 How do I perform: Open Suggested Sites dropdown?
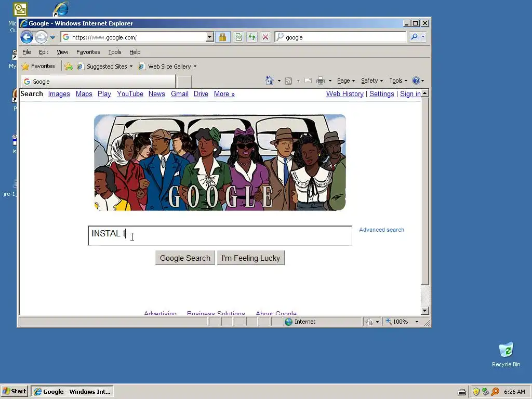coord(105,66)
